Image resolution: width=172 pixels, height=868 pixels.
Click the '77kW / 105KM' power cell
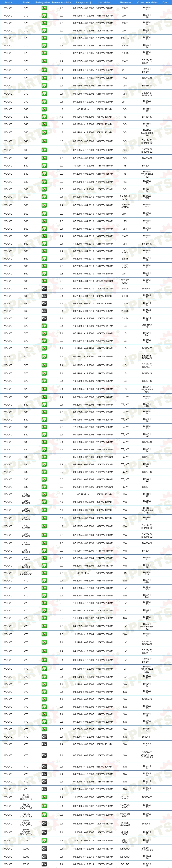click(104, 117)
